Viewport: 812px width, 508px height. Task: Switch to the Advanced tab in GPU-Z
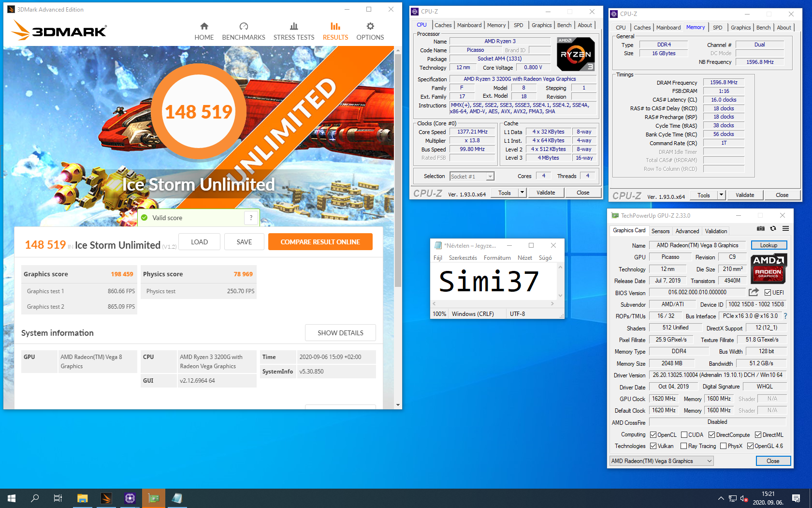tap(687, 231)
